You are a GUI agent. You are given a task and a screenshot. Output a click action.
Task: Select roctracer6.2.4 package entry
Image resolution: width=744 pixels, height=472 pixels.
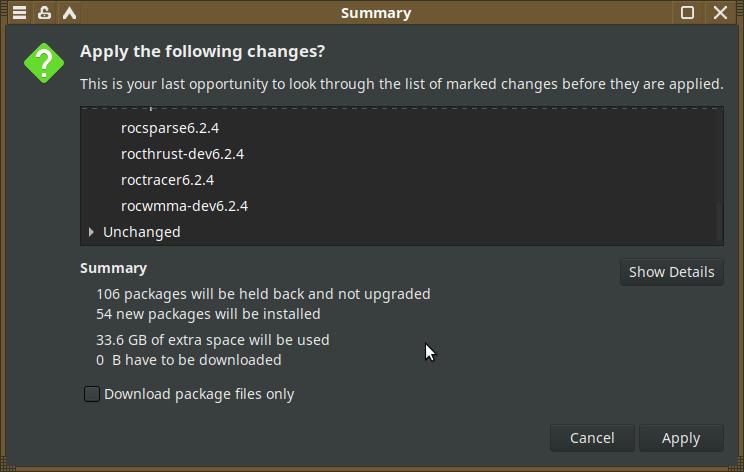tap(167, 180)
